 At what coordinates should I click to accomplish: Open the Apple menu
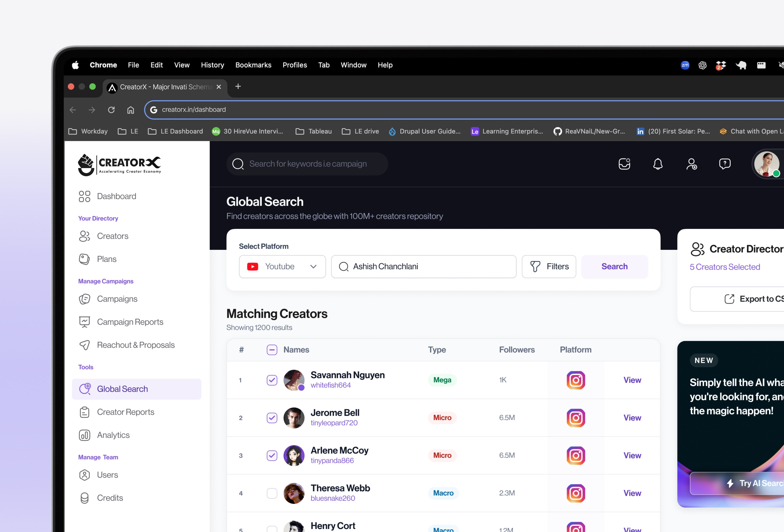coord(76,65)
